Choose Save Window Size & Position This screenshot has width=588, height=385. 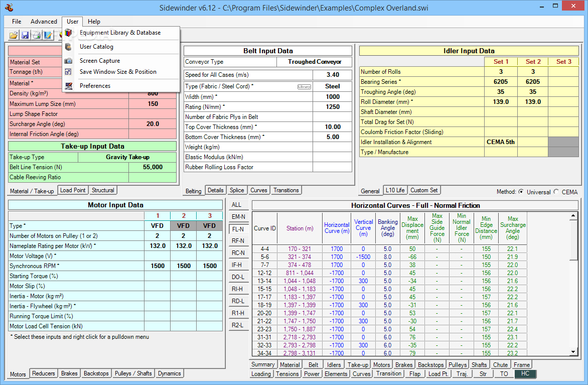(x=118, y=72)
